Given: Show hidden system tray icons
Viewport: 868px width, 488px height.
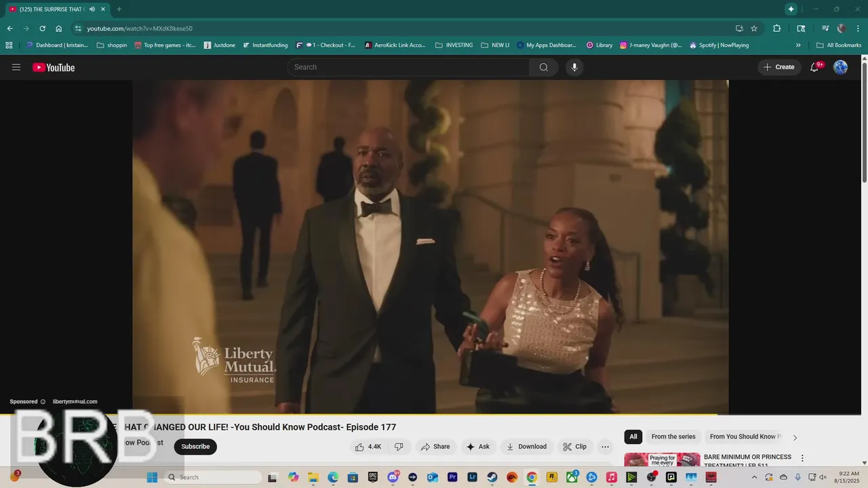Looking at the screenshot, I should click(754, 477).
